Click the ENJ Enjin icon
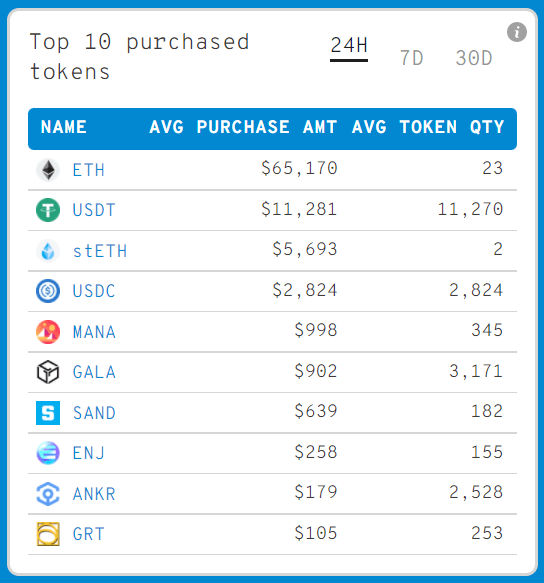The image size is (544, 583). [x=48, y=453]
